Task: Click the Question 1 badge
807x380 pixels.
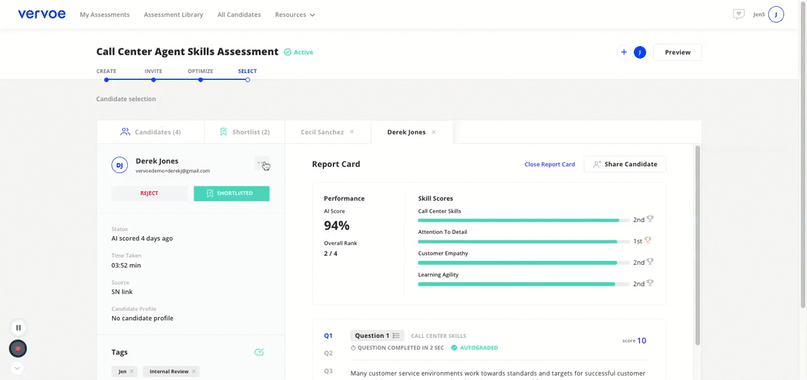Action: coord(377,336)
